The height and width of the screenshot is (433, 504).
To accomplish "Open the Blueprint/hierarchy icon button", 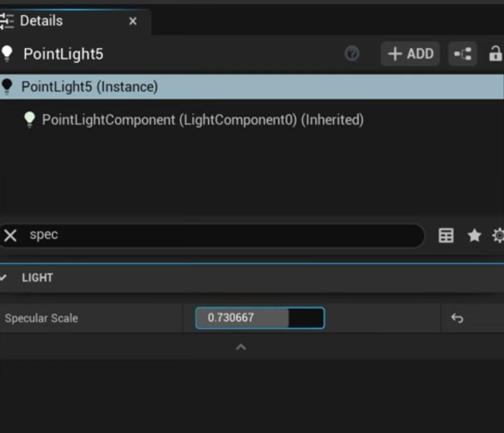I will tap(462, 54).
